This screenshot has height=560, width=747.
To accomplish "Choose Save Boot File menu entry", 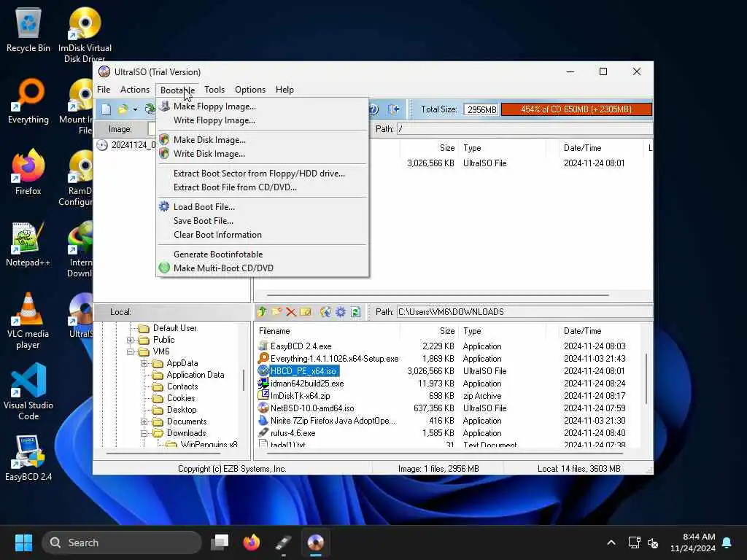I will [x=263, y=221].
